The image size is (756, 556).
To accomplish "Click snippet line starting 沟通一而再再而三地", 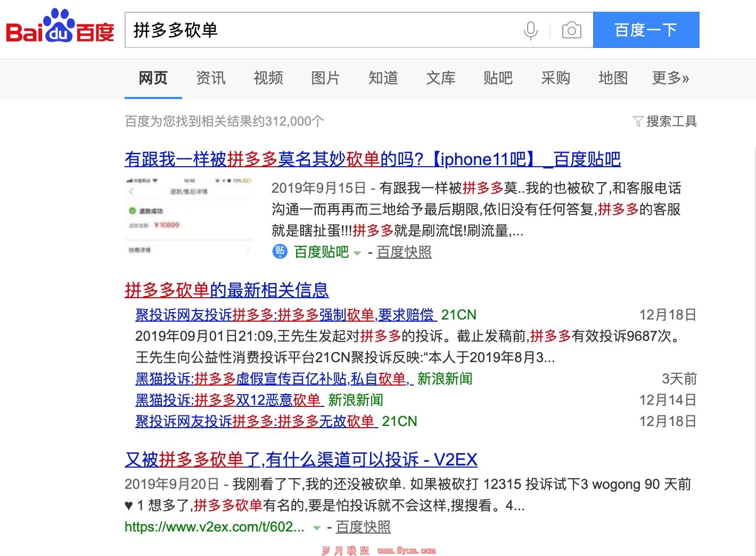I will [476, 209].
